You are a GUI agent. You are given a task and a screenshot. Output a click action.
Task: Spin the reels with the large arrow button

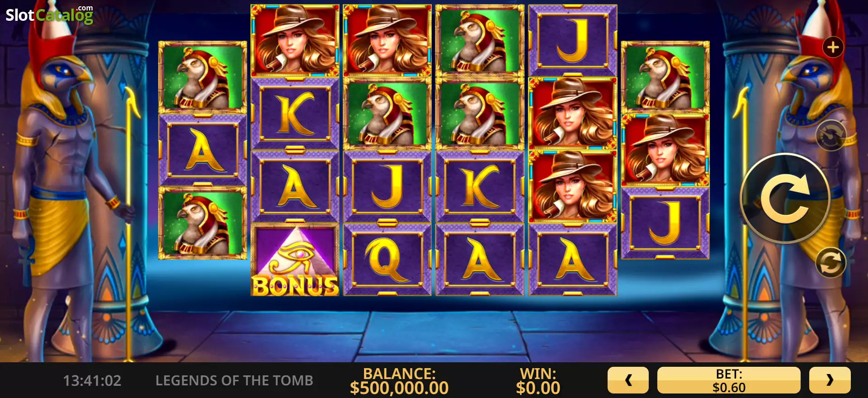785,198
